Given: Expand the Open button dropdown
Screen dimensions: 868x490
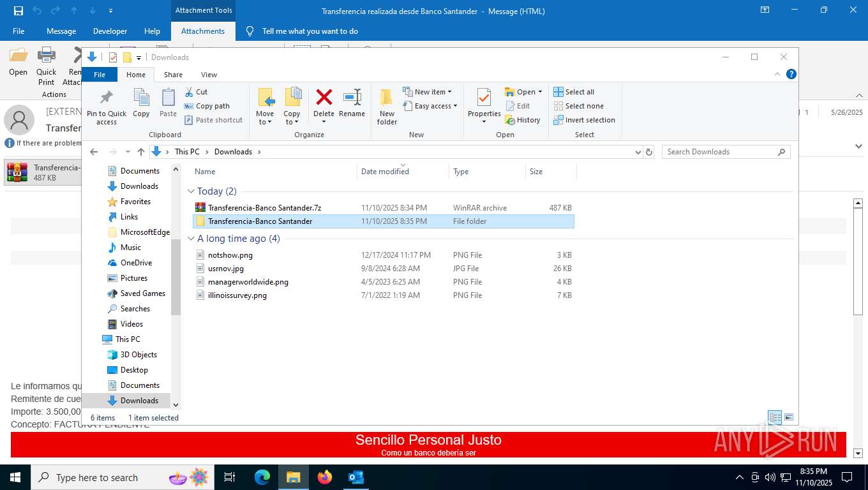Looking at the screenshot, I should (540, 92).
